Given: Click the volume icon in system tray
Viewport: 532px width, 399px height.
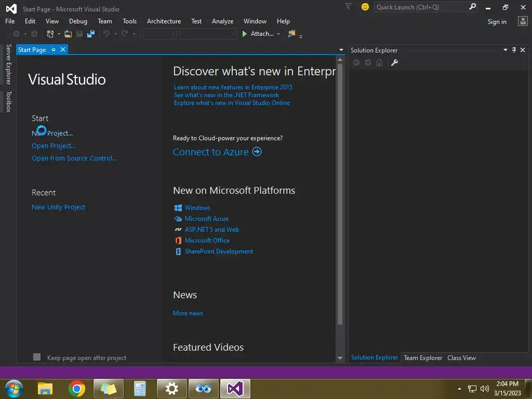Looking at the screenshot, I should tap(485, 389).
